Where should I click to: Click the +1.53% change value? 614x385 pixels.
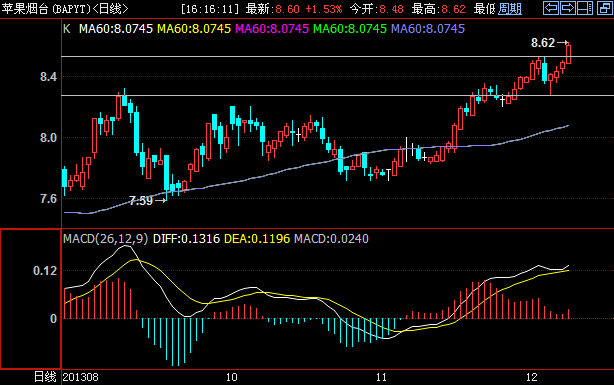[x=323, y=9]
